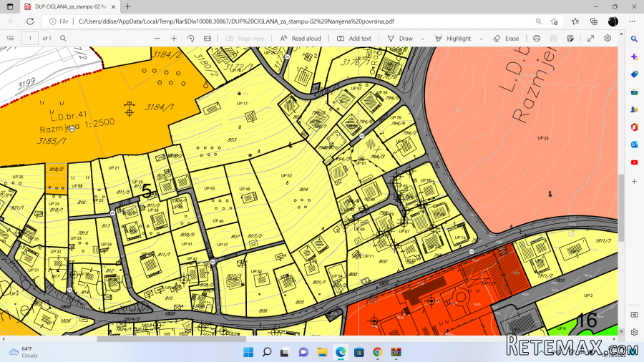The image size is (644, 362).
Task: Click vertical scrollbar down arrow
Action: coord(621,332)
